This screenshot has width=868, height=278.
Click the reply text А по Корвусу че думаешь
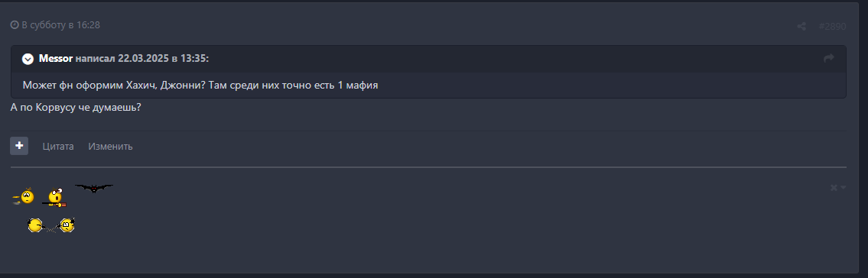coord(76,107)
